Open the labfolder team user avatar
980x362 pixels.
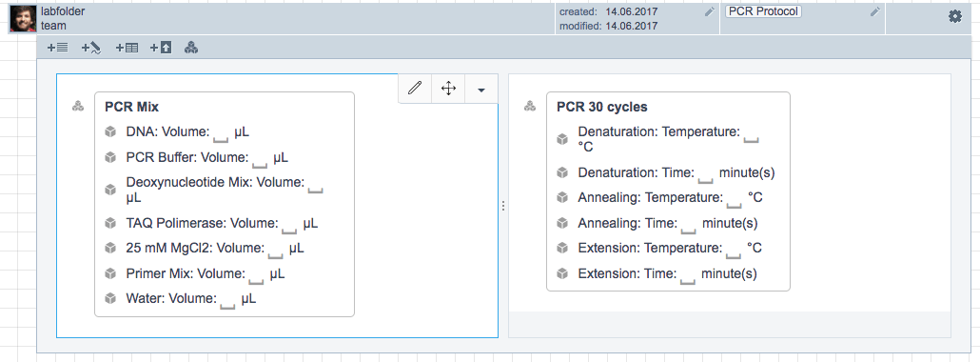23,19
